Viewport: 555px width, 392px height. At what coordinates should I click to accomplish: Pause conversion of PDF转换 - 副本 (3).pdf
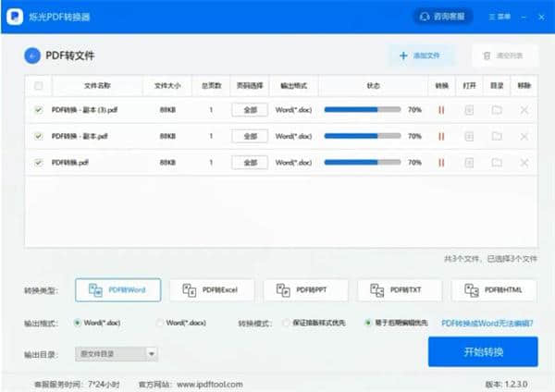tap(441, 110)
